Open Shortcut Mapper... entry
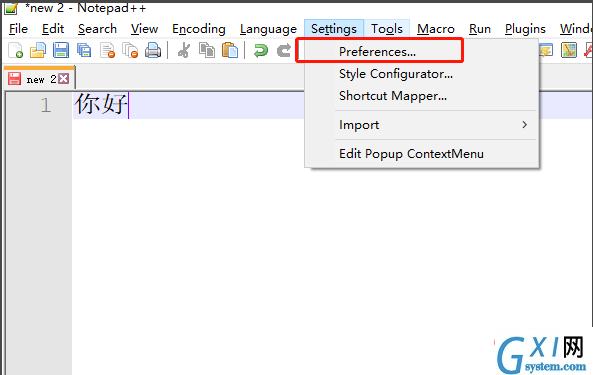The width and height of the screenshot is (593, 375). click(x=422, y=96)
